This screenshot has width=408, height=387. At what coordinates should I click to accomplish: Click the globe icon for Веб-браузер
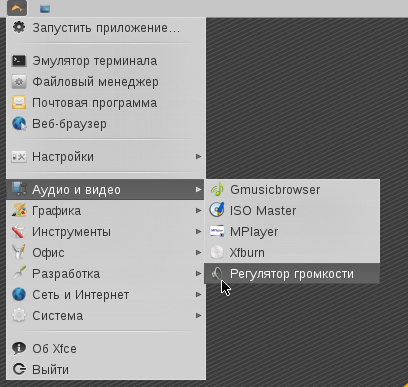(x=19, y=124)
